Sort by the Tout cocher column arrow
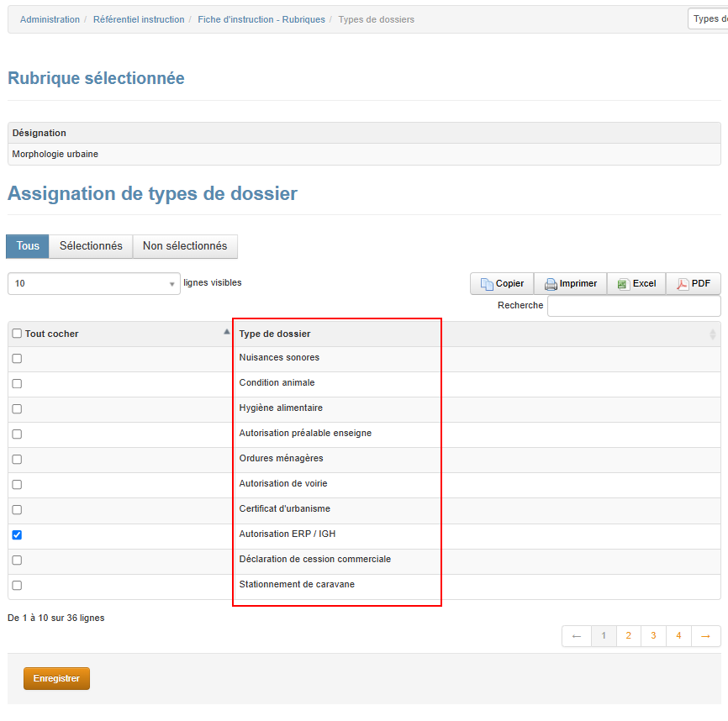728x721 pixels. tap(225, 333)
